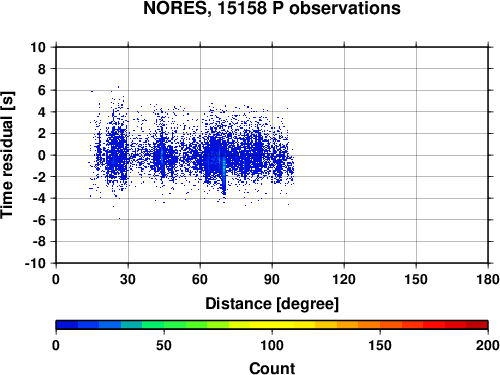The height and width of the screenshot is (375, 500).
Task: Click y-axis tick label '-8'
Action: [x=39, y=242]
